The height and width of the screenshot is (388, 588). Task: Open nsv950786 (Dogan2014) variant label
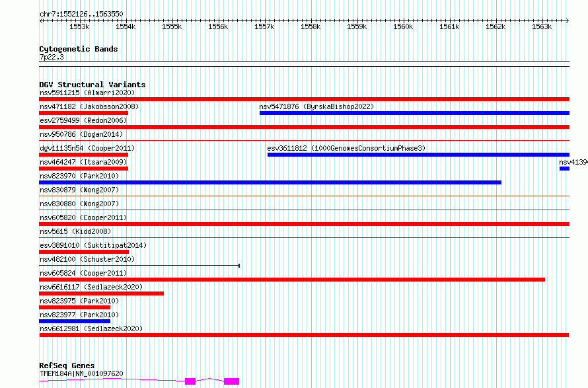[81, 134]
